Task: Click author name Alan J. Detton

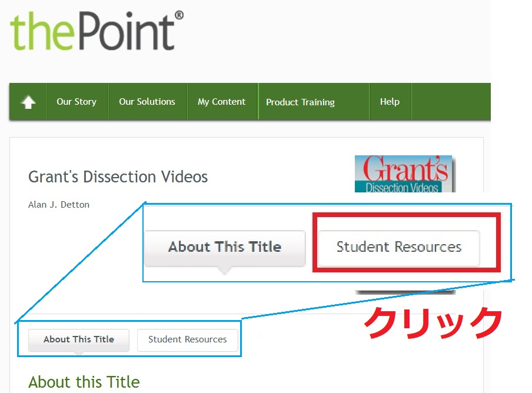Action: coord(59,205)
